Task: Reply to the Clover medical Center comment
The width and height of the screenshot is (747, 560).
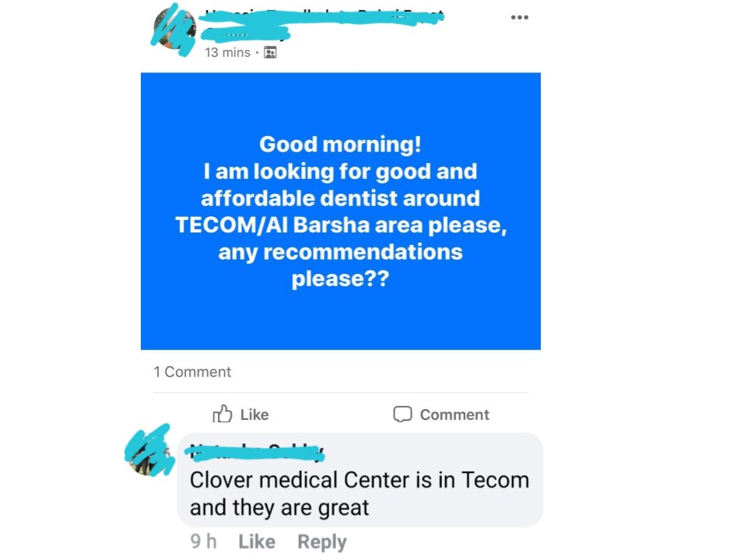Action: coord(322,542)
